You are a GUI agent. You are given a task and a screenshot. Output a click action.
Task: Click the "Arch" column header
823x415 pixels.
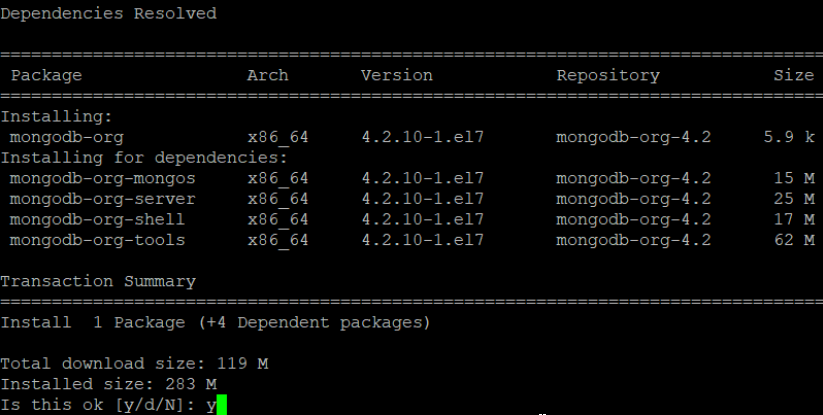tap(267, 75)
